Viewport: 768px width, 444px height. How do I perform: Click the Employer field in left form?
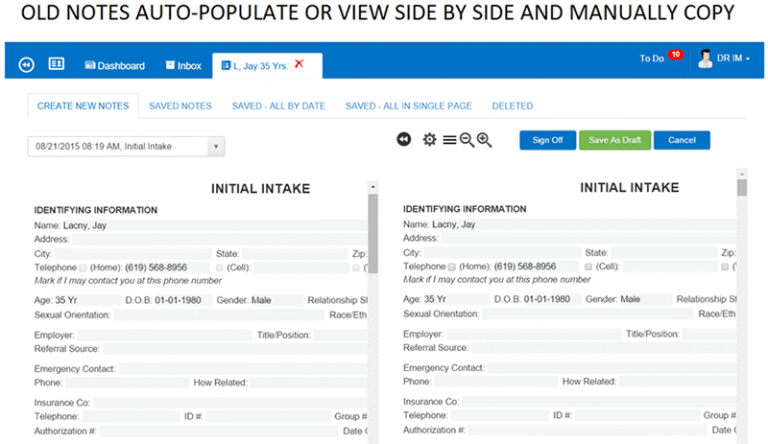[x=165, y=335]
